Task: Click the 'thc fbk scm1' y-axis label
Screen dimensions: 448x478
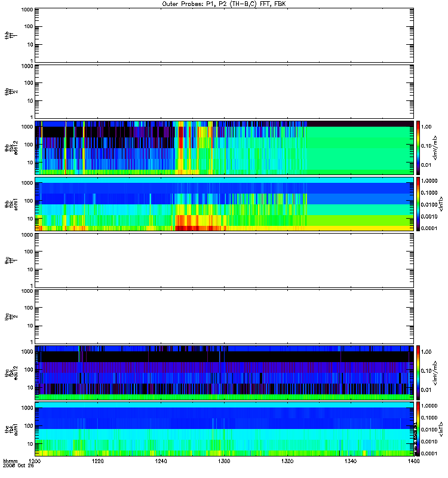Action: (x=11, y=429)
